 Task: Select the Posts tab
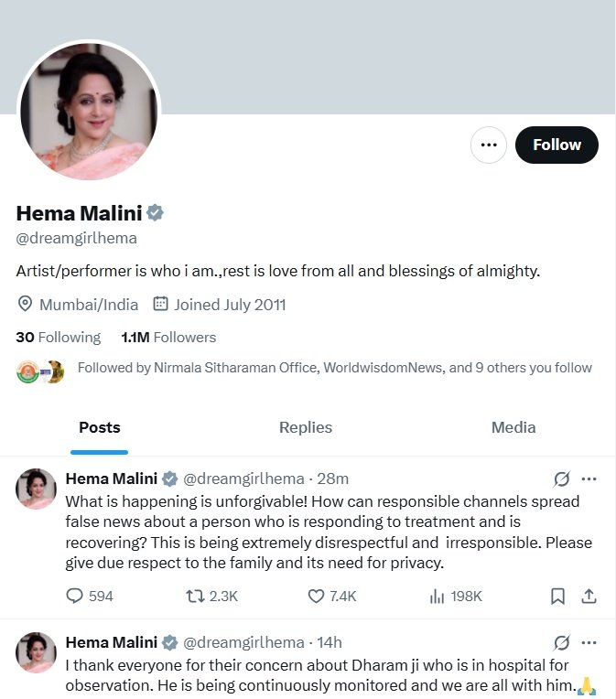100,427
